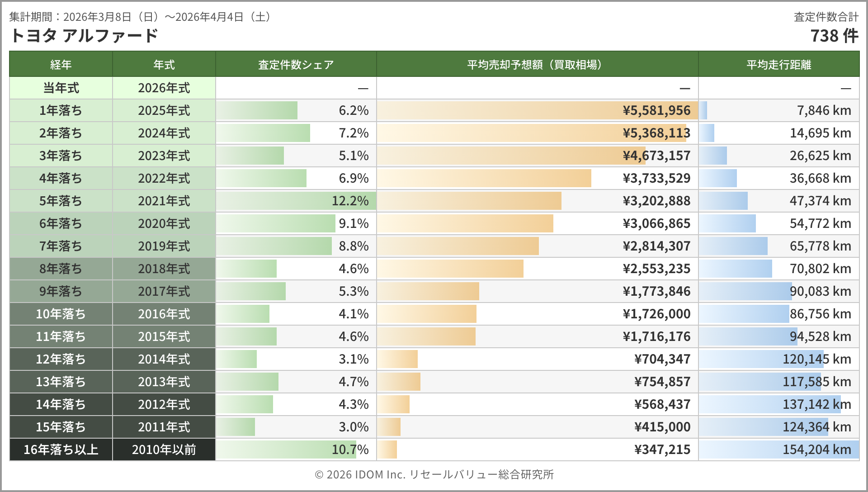Click the 738 件 total count

tap(834, 35)
